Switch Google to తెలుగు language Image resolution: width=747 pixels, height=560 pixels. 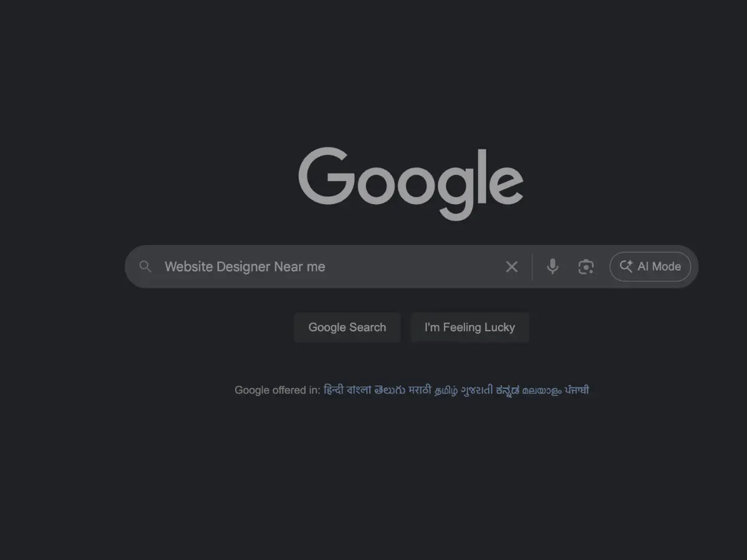click(x=390, y=390)
